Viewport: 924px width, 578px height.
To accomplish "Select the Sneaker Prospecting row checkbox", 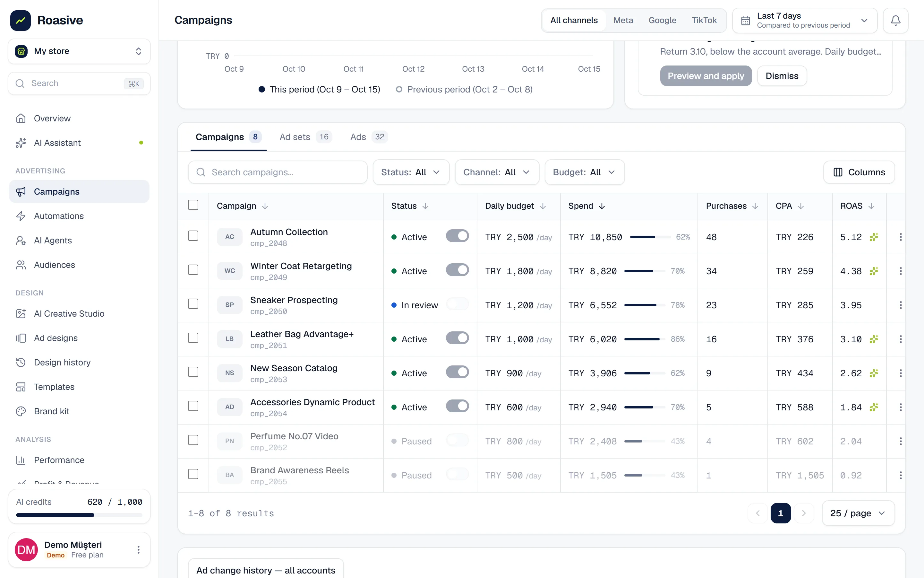I will [193, 304].
